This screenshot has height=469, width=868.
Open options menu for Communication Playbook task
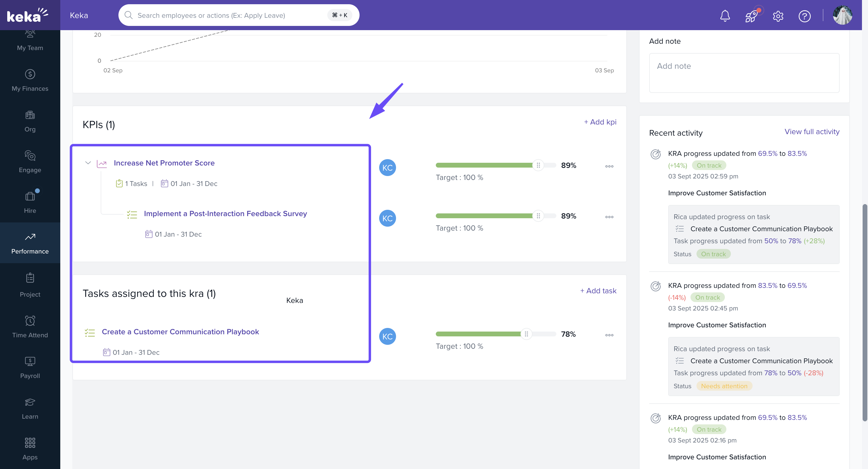click(609, 335)
